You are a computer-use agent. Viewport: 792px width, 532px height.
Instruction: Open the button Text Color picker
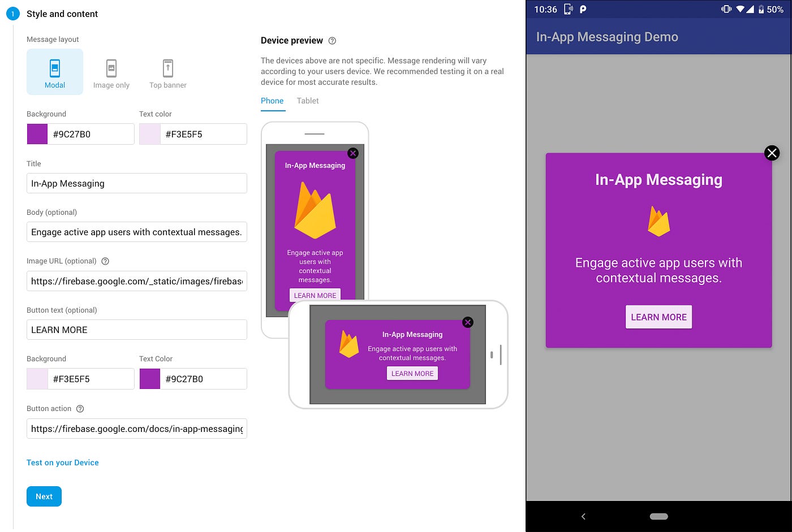149,379
